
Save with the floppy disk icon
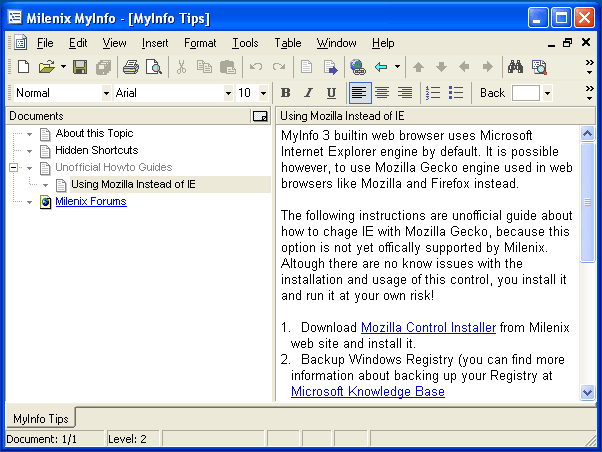[80, 67]
